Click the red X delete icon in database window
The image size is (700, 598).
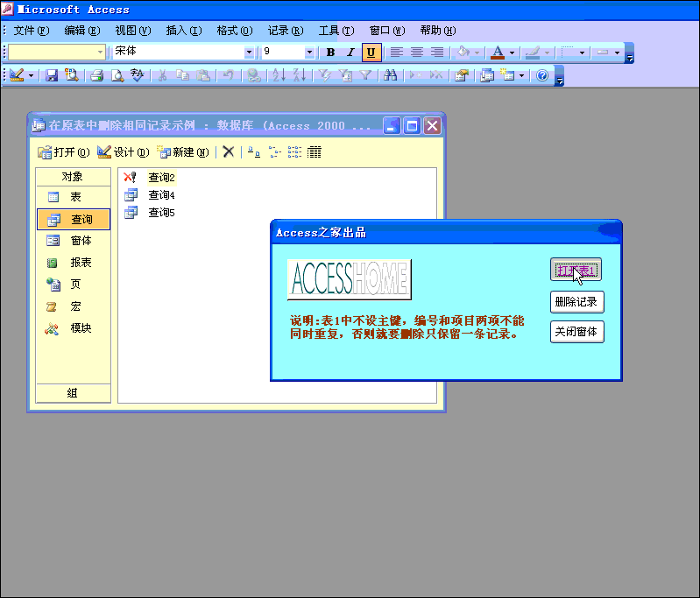[x=228, y=152]
